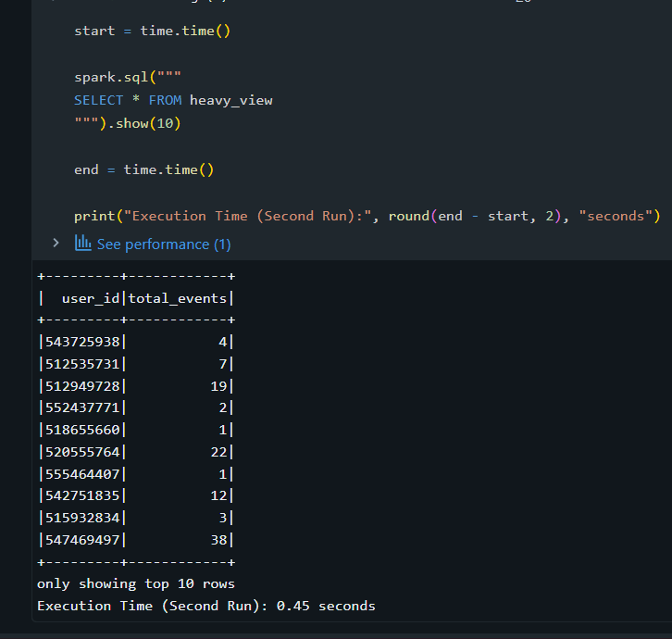Click the performance bar chart icon

coord(82,243)
